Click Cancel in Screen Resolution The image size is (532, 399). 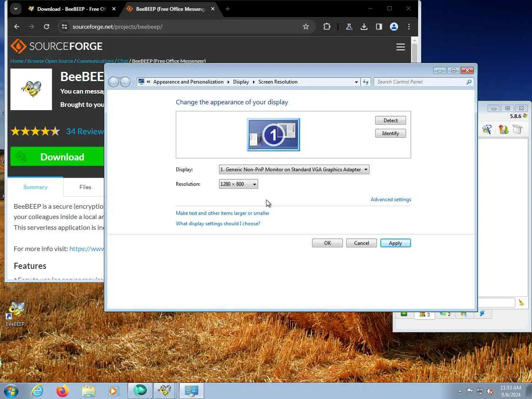(x=362, y=243)
